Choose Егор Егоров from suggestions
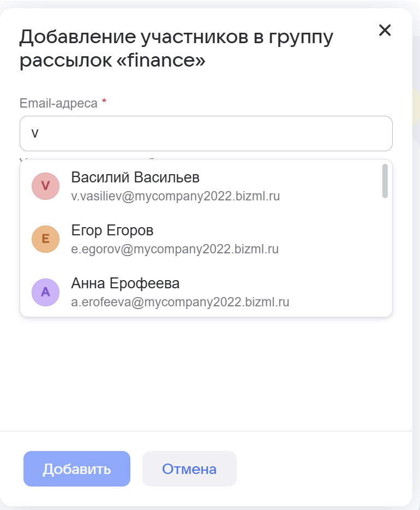The height and width of the screenshot is (510, 420). pyautogui.click(x=112, y=231)
